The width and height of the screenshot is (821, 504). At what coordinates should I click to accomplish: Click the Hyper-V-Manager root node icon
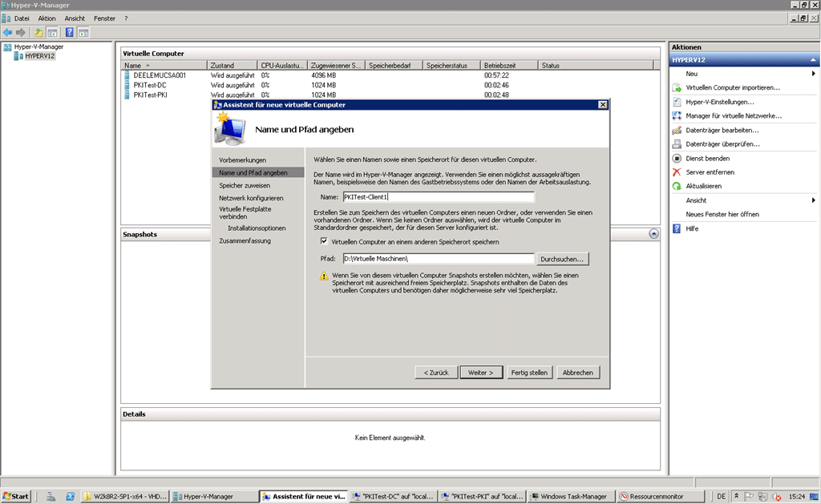click(x=7, y=47)
